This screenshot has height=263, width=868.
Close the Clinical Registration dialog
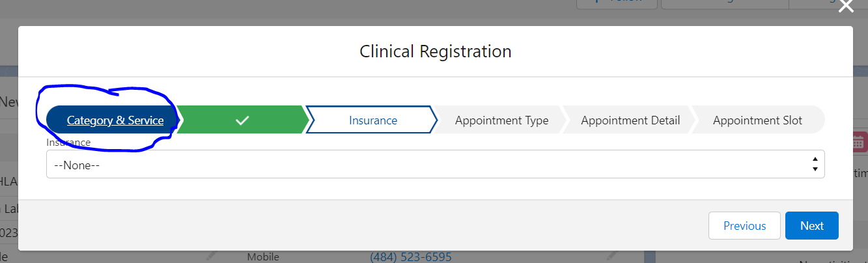[x=845, y=6]
